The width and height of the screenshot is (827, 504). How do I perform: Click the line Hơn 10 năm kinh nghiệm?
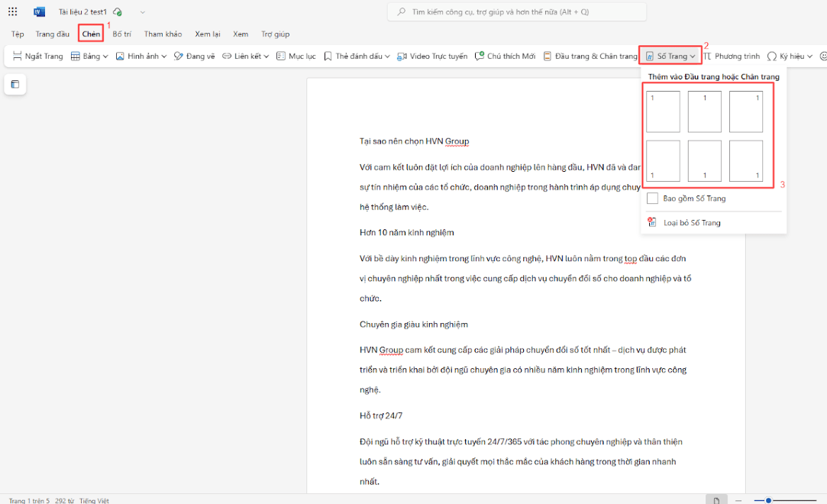coord(407,232)
